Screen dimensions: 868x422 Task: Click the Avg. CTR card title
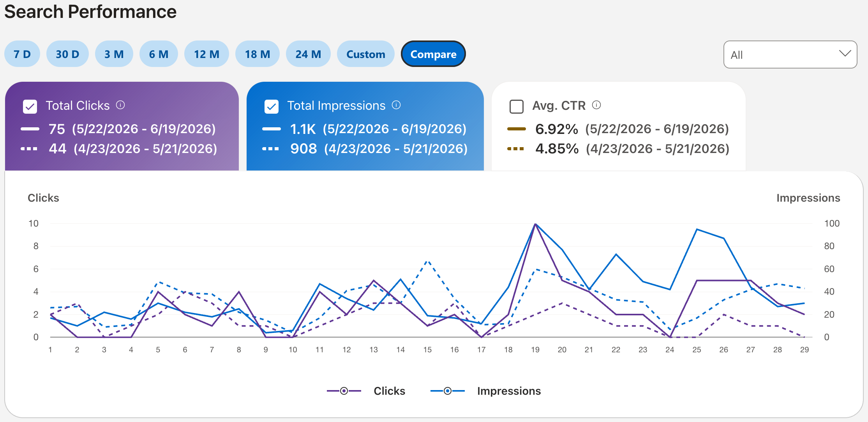[559, 105]
